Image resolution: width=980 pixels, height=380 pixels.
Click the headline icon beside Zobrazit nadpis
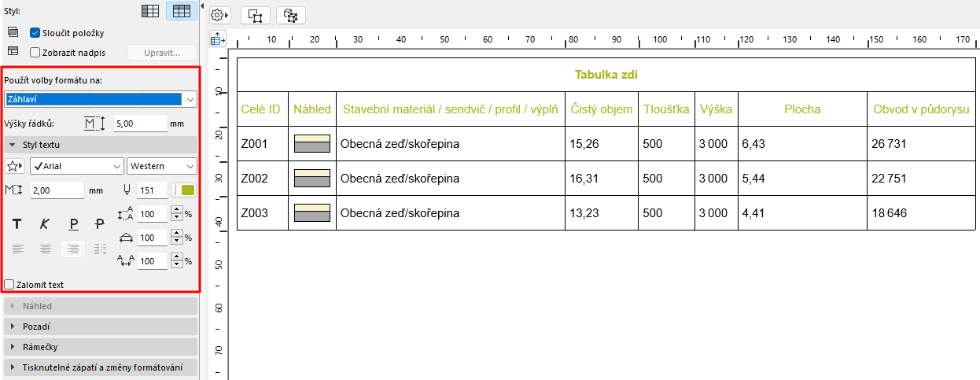(x=12, y=52)
